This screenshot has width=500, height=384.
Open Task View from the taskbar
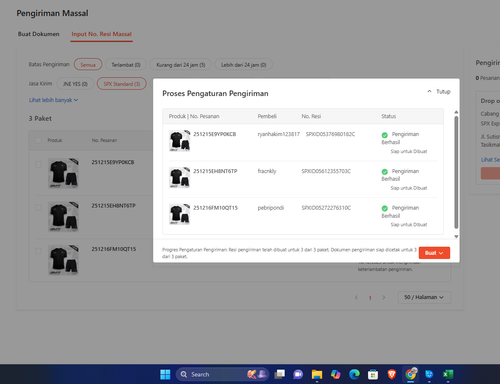point(280,374)
